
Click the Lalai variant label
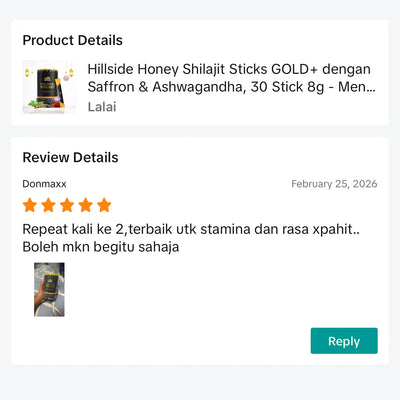click(102, 107)
